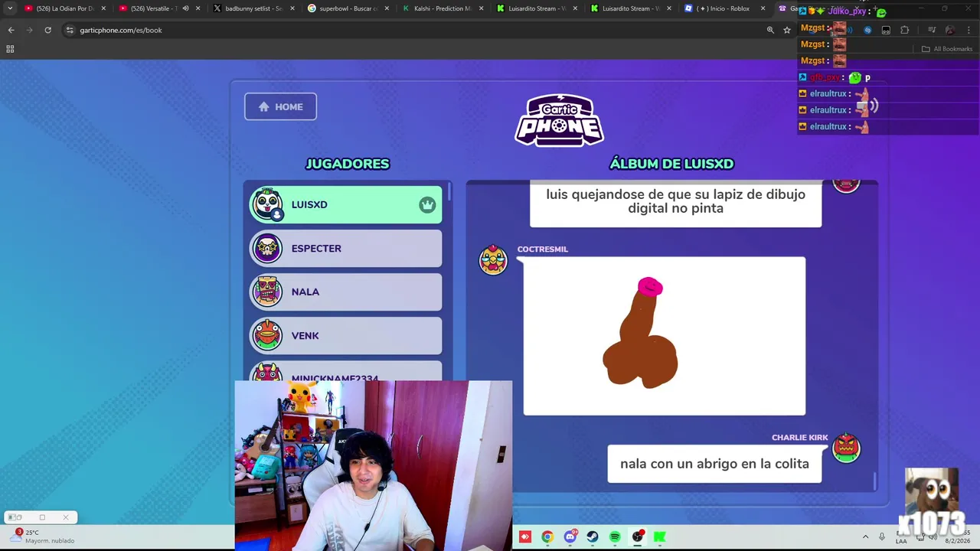Open Chrome from the taskbar
Viewport: 980px width, 551px height.
pyautogui.click(x=547, y=537)
